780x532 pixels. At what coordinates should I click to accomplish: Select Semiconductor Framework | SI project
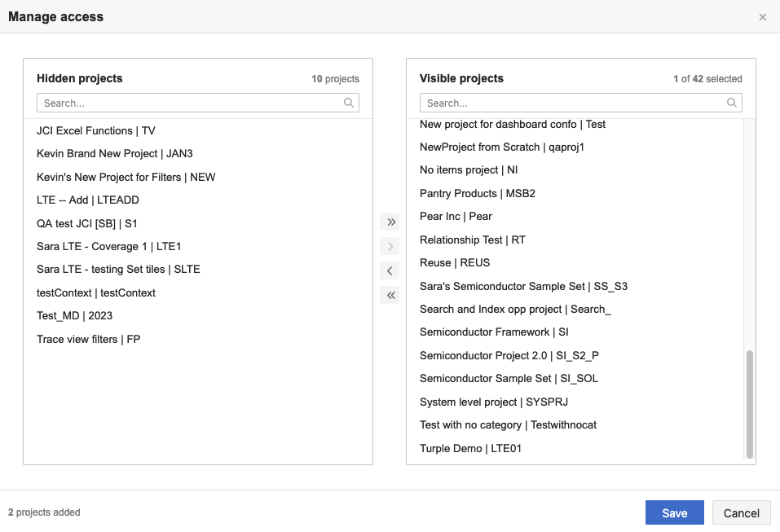494,332
